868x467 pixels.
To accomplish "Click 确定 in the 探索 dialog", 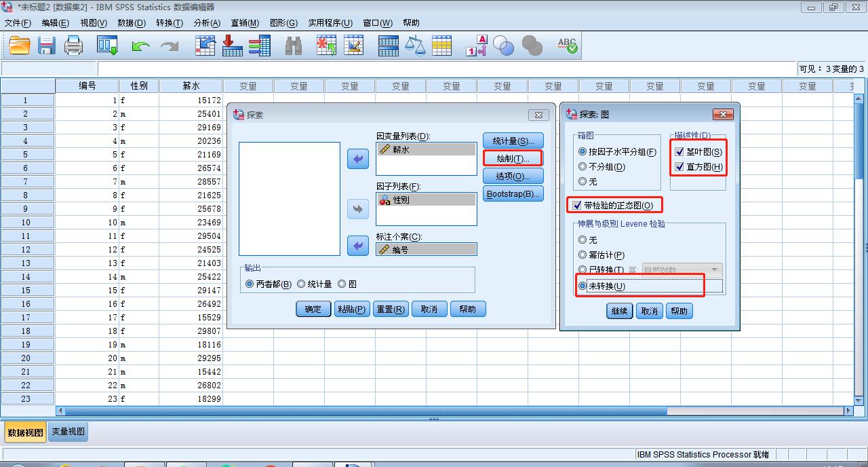I will pyautogui.click(x=313, y=309).
